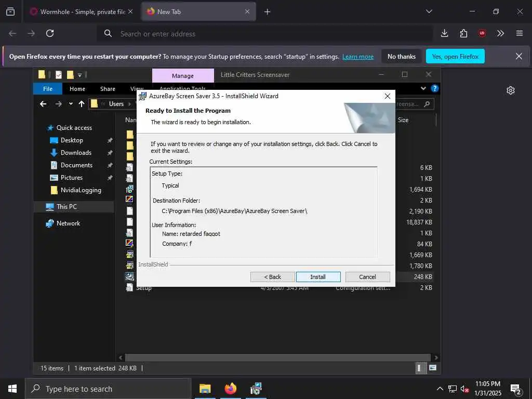Open recent locations dropdown in Explorer
Image resolution: width=532 pixels, height=399 pixels.
click(71, 104)
